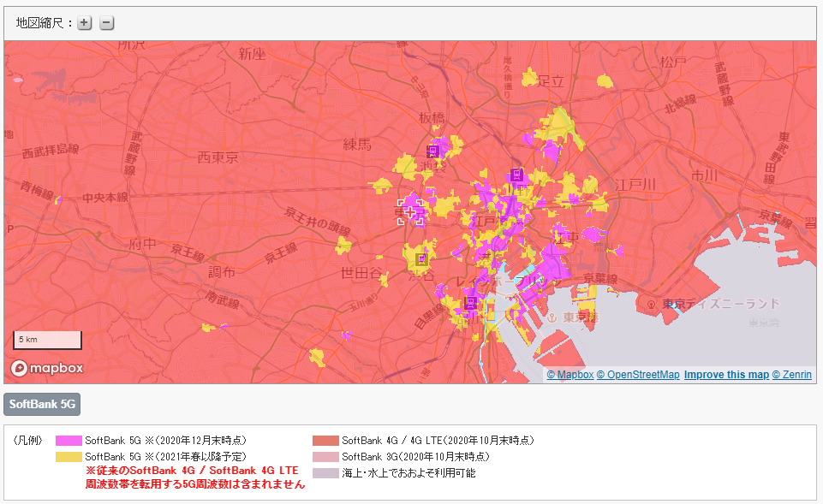Click the 江東 map label
The image size is (823, 504).
point(567,238)
